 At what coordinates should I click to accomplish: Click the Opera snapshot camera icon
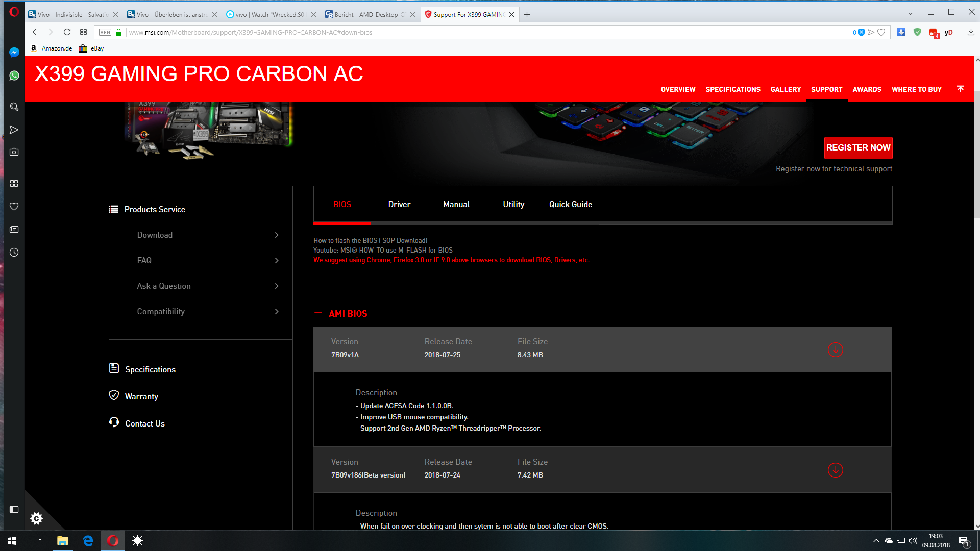click(14, 152)
